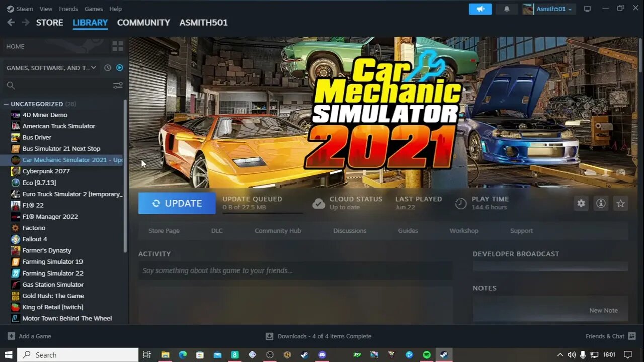
Task: Open Spotify from the taskbar
Action: pos(427,355)
